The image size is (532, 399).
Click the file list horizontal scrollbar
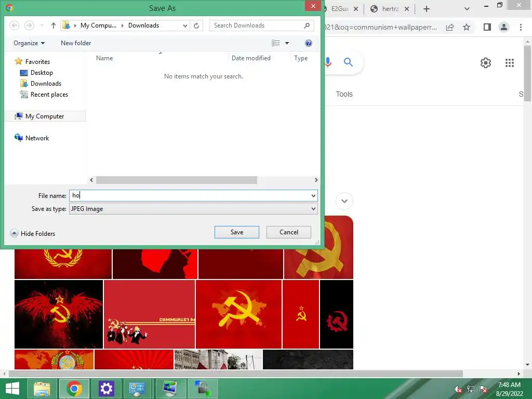(177, 180)
